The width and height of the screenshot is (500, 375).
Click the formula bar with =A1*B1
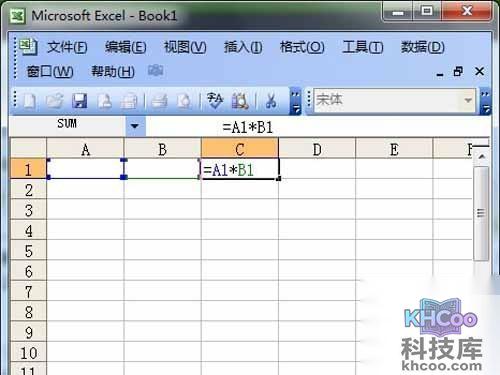click(x=317, y=127)
